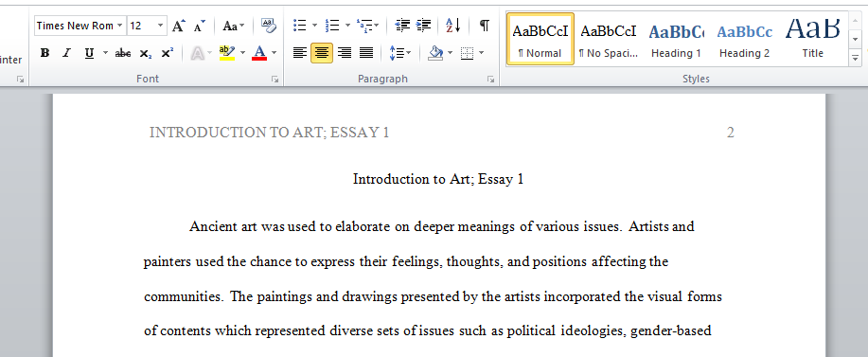Apply yellow text highlight color
The image size is (868, 357).
(227, 53)
